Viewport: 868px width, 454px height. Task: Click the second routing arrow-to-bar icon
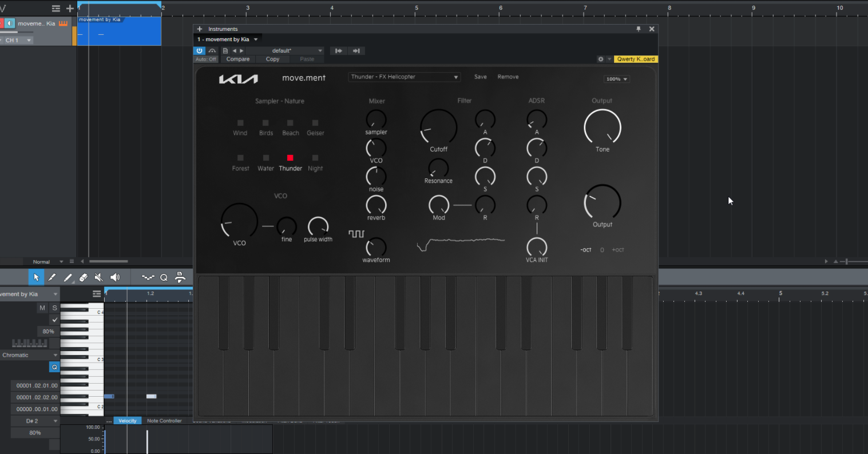point(356,51)
